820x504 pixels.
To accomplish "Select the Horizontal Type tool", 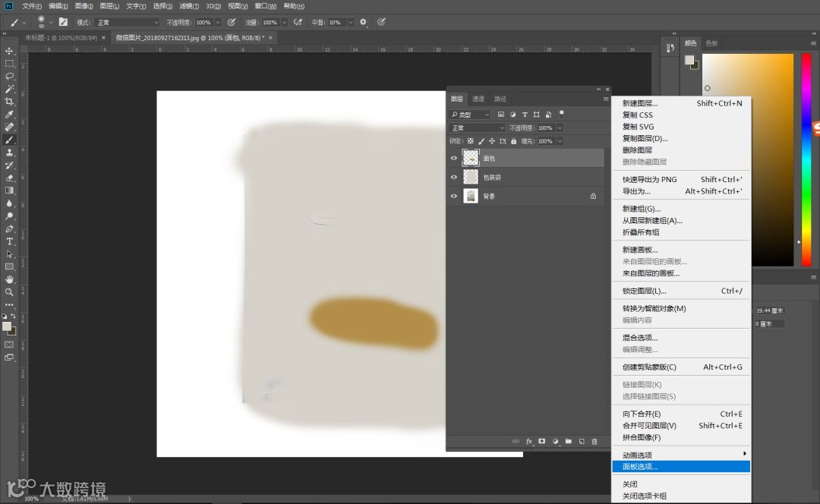I will 9,241.
